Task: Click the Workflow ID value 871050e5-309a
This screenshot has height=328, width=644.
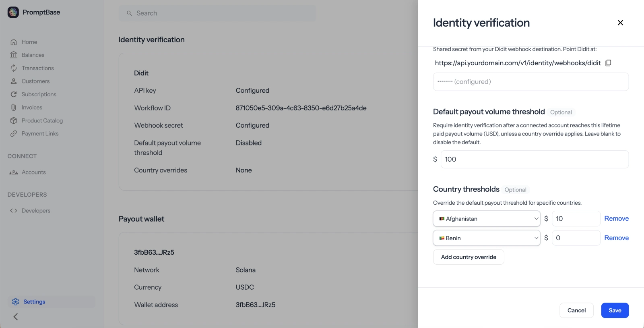Action: point(301,108)
